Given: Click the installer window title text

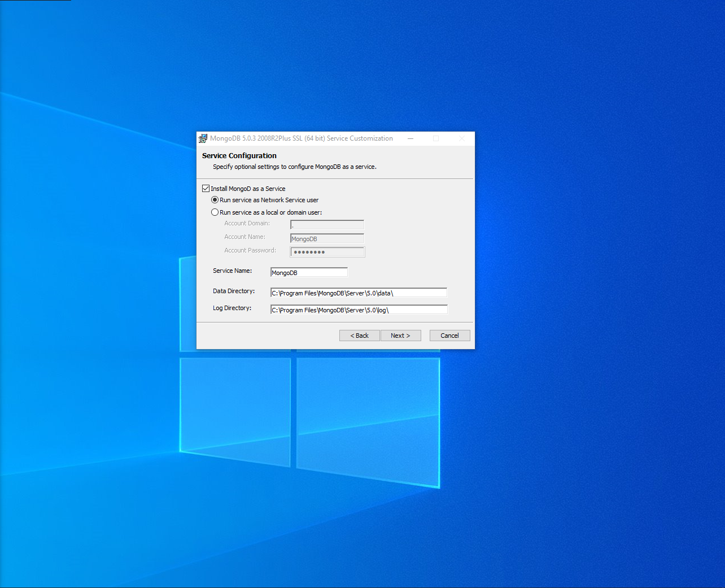Looking at the screenshot, I should point(302,138).
